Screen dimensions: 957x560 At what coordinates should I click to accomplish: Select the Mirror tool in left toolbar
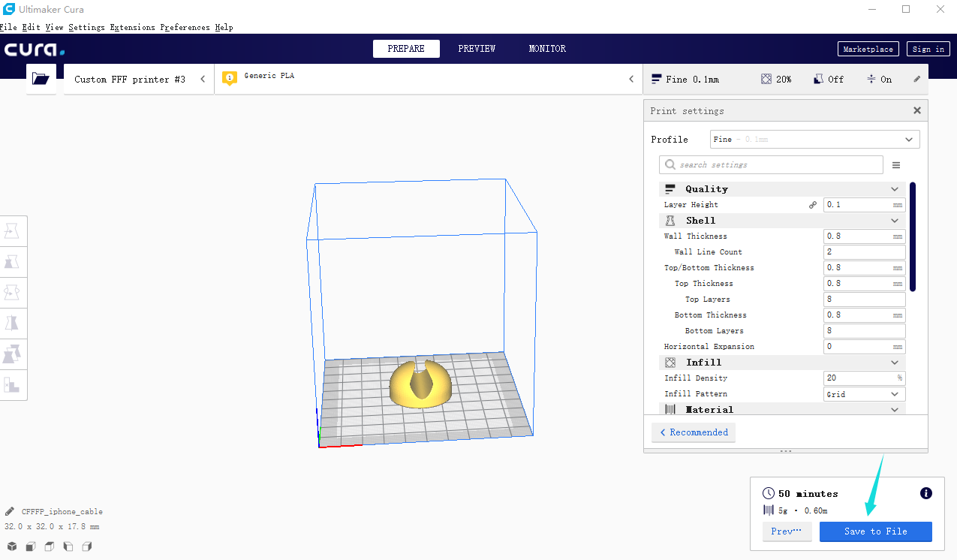[12, 324]
